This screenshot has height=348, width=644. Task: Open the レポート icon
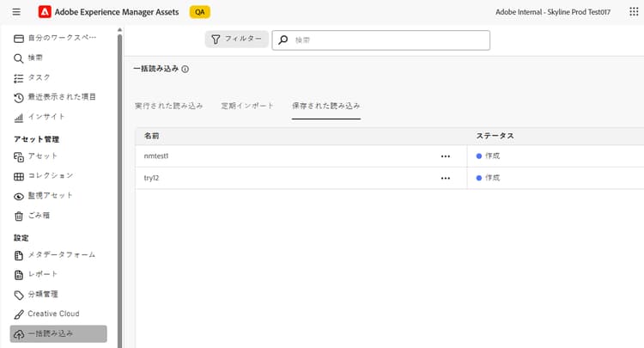(x=19, y=275)
